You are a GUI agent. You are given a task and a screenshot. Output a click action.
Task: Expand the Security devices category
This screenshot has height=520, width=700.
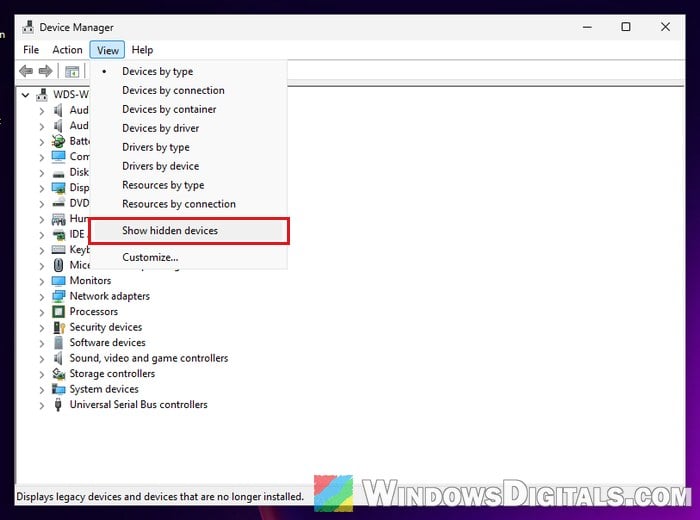tap(42, 328)
